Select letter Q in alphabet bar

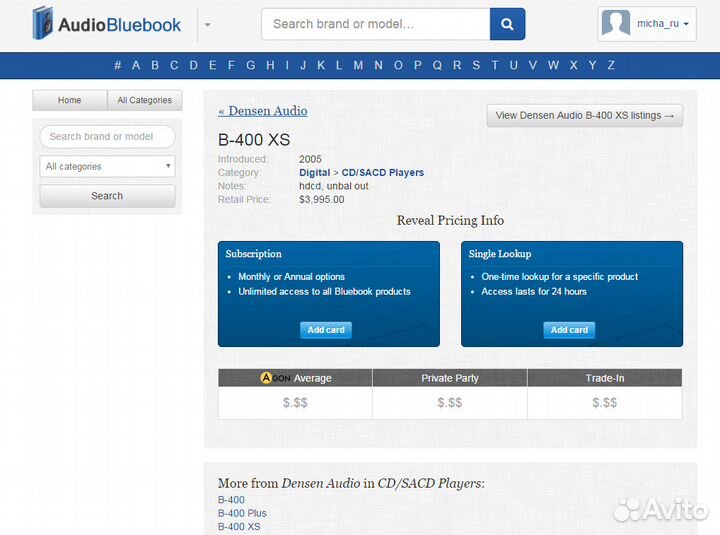tap(437, 65)
